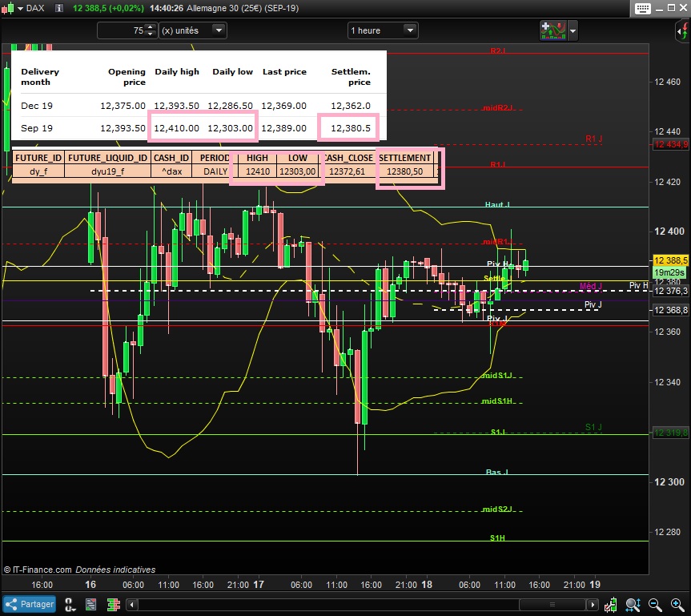
Task: Click the 12 388,5 current price label
Action: coord(670,260)
